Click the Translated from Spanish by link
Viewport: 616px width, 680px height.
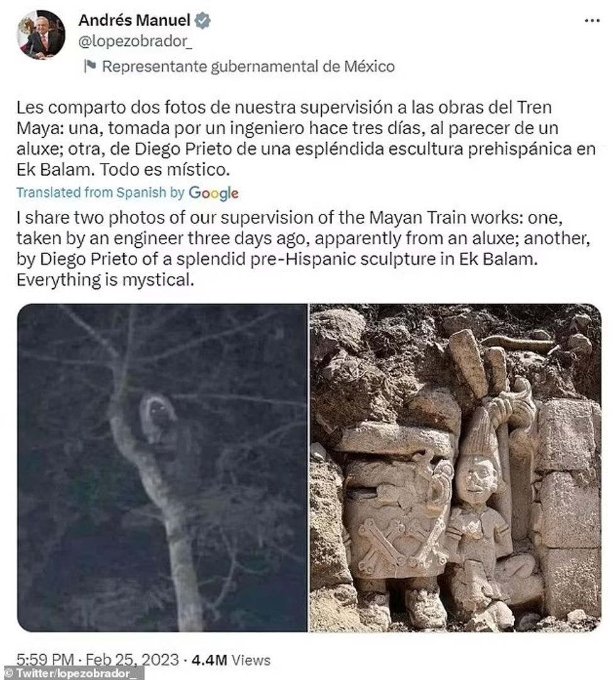tap(100, 192)
